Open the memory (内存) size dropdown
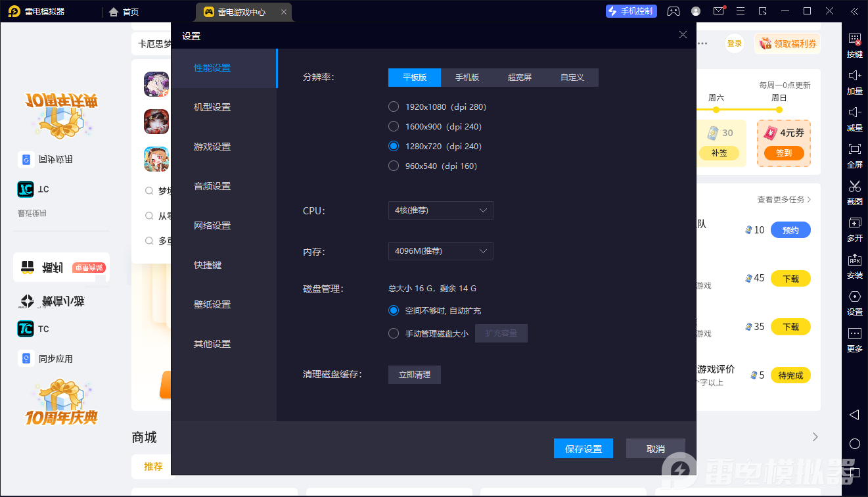Viewport: 868px width, 497px height. 440,251
